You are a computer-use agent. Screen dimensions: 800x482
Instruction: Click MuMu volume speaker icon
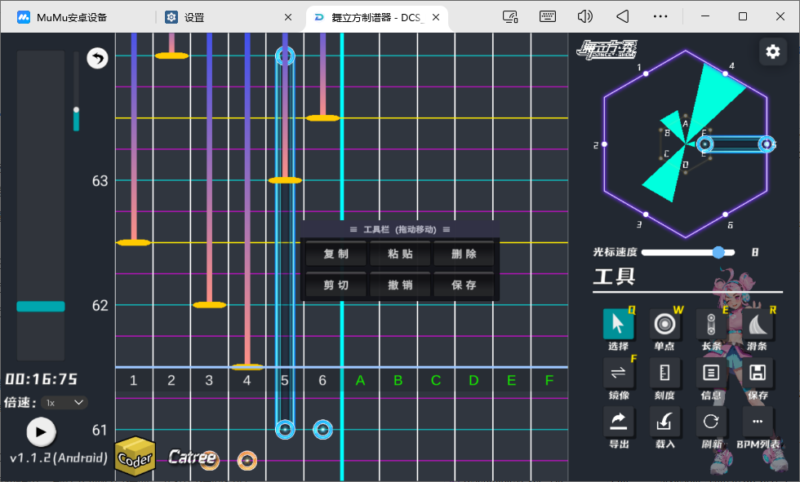[x=585, y=17]
